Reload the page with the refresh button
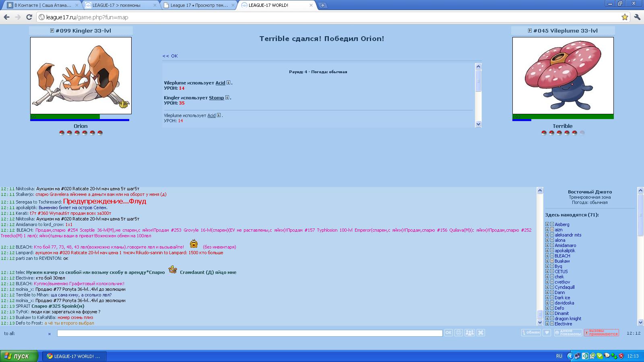Screen dimensions: 644x362 (x=29, y=17)
